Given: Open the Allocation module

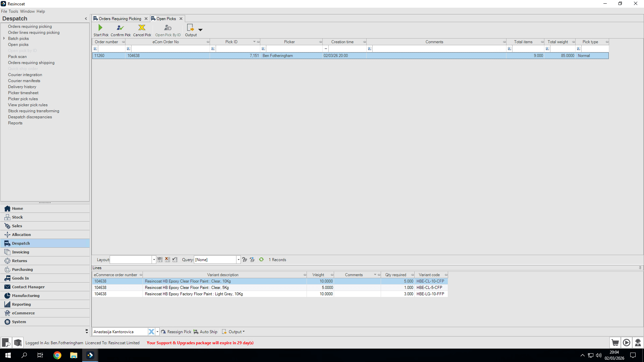Looking at the screenshot, I should point(45,235).
